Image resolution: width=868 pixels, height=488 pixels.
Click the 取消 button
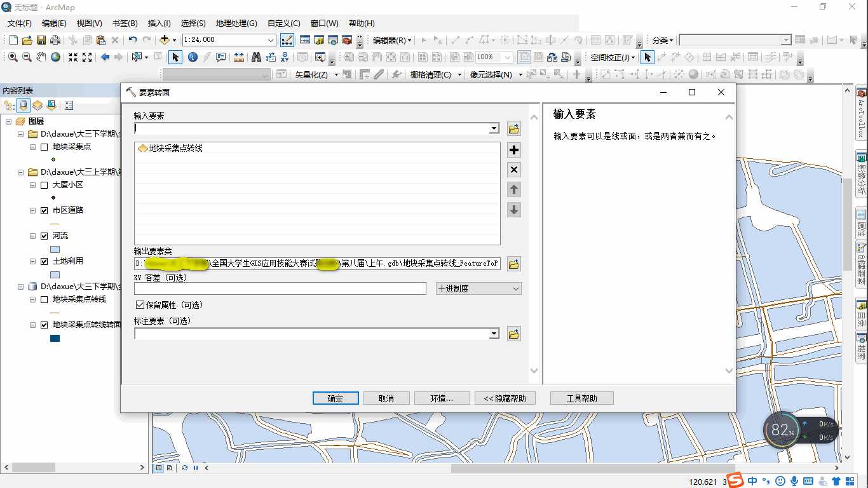click(x=386, y=398)
